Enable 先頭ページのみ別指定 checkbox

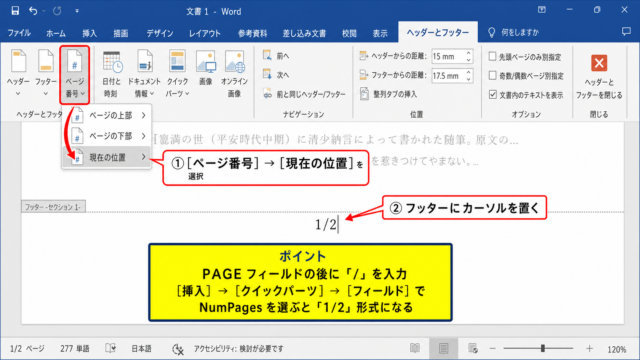(493, 56)
